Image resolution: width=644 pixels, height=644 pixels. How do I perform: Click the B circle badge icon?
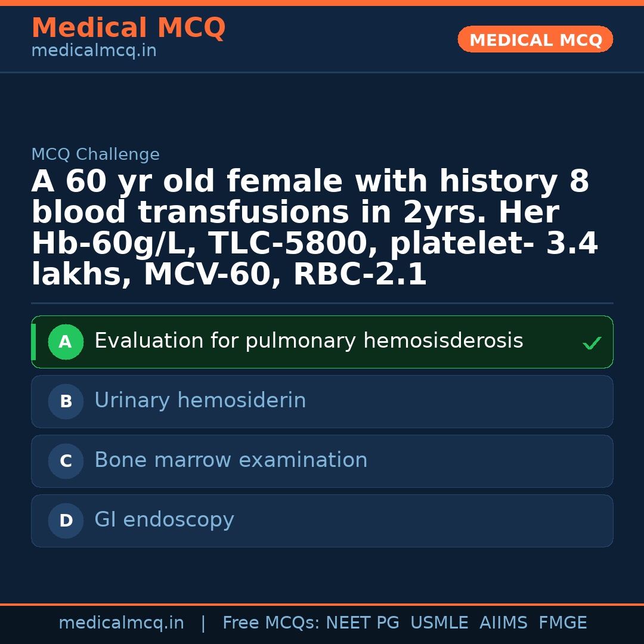66,401
